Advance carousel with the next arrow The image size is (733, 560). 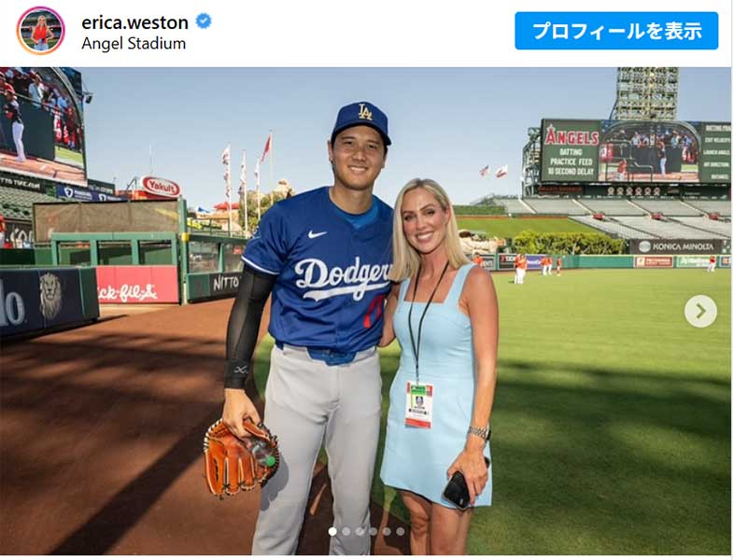[700, 311]
